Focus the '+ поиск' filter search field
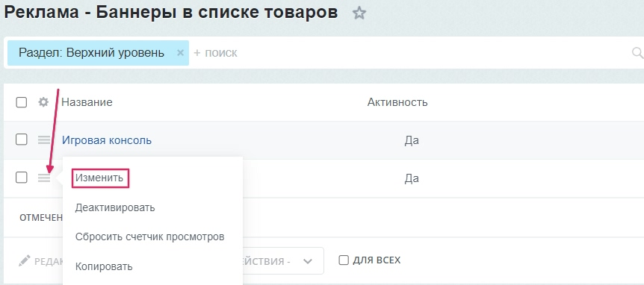The height and width of the screenshot is (285, 644). tap(411, 53)
